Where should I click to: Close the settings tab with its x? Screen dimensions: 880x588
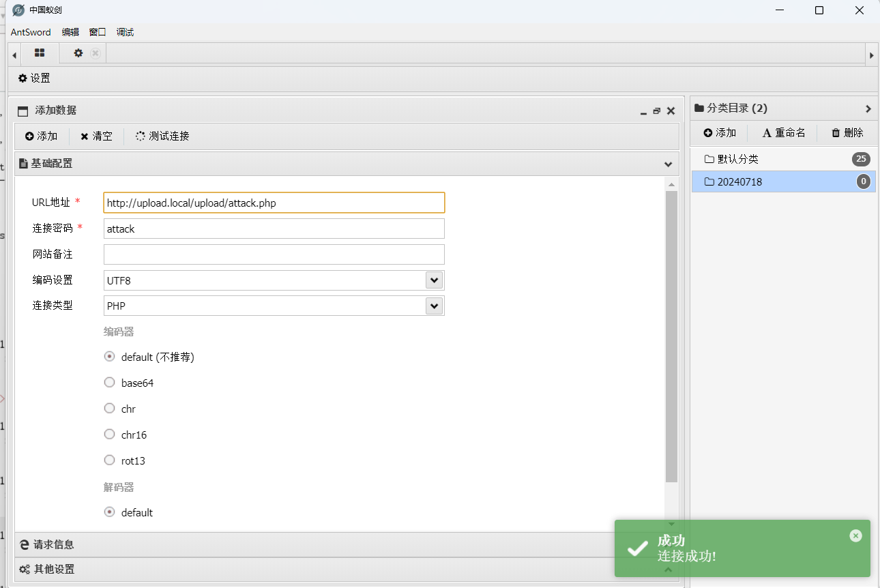coord(96,53)
